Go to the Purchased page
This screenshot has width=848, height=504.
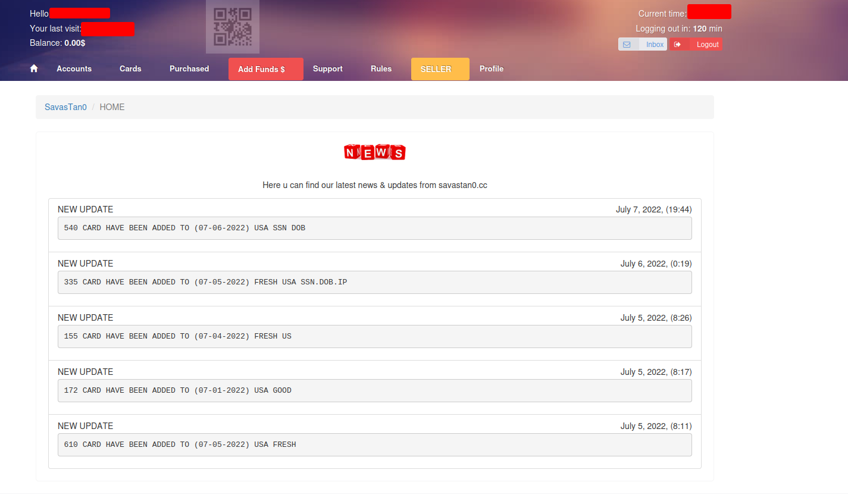coord(189,69)
